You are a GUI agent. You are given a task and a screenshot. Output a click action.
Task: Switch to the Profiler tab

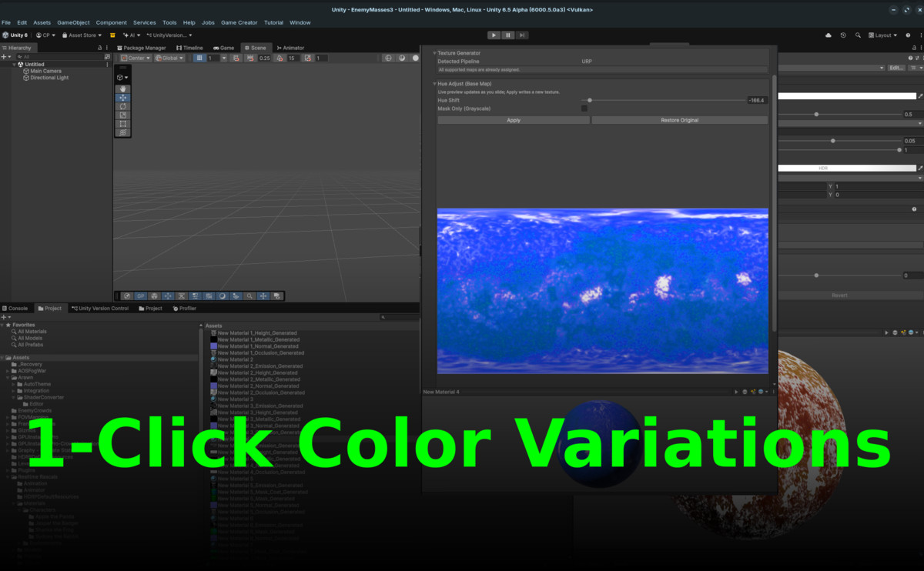[185, 308]
